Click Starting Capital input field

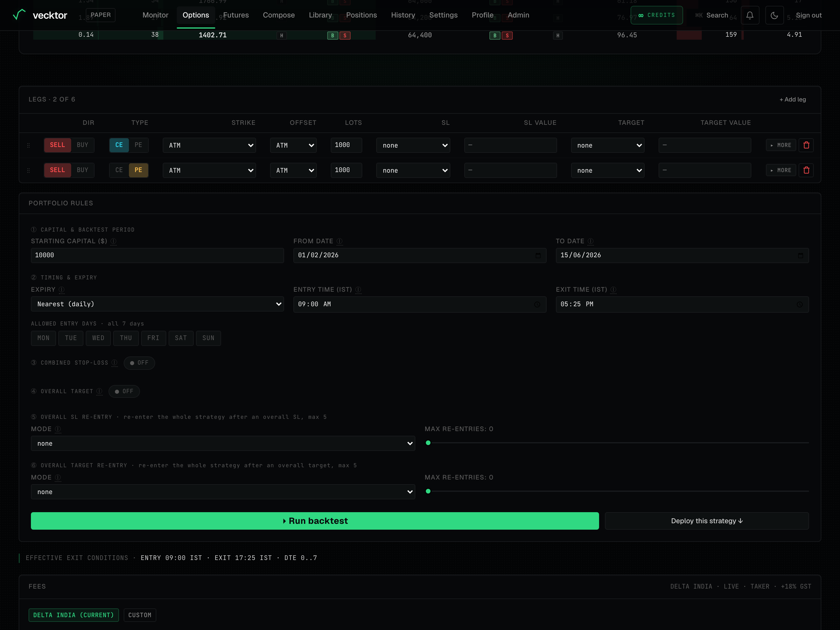[x=157, y=255]
